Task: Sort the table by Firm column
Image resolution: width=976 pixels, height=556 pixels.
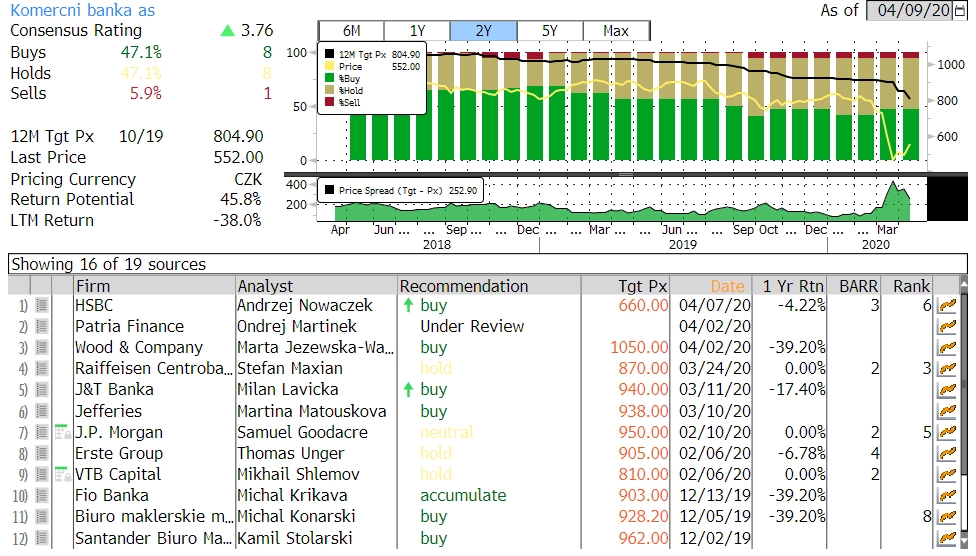Action: pos(154,286)
